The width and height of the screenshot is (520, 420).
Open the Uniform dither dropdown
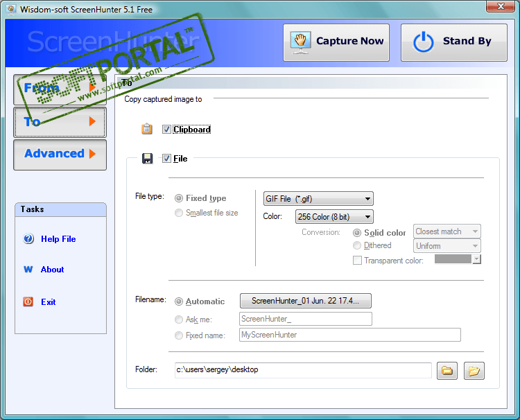tap(447, 245)
